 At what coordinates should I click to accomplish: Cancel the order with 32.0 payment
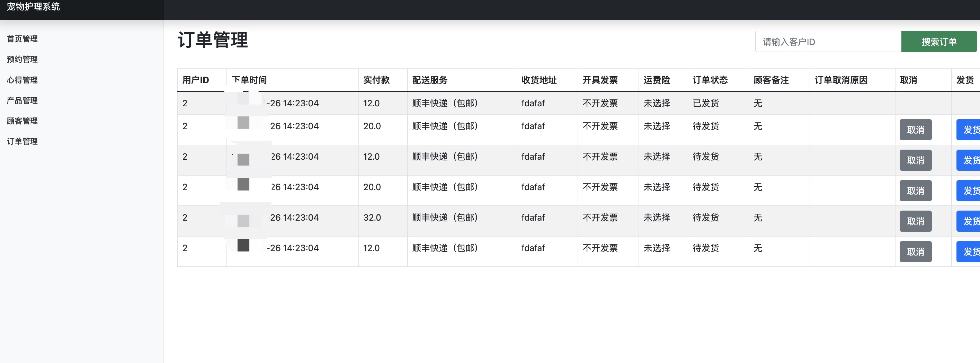tap(915, 221)
